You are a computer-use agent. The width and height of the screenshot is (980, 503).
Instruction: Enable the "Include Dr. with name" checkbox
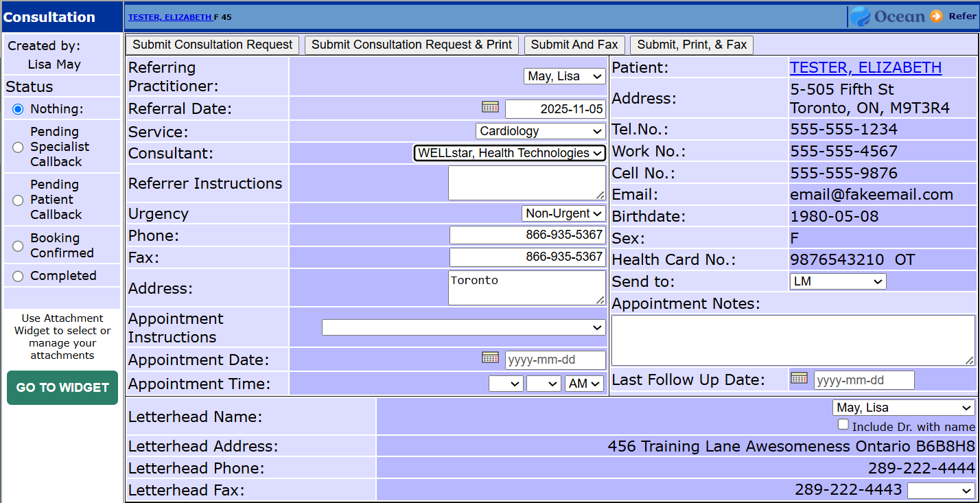[x=843, y=424]
